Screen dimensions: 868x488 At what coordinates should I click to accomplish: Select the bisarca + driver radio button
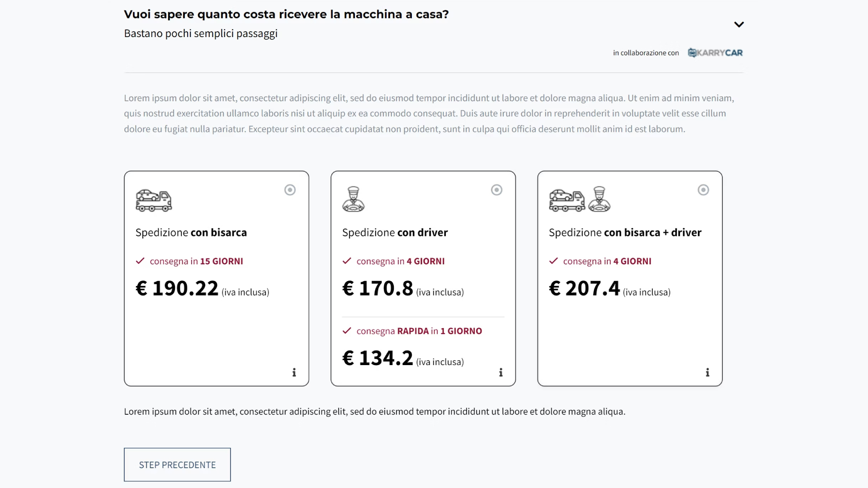click(703, 190)
